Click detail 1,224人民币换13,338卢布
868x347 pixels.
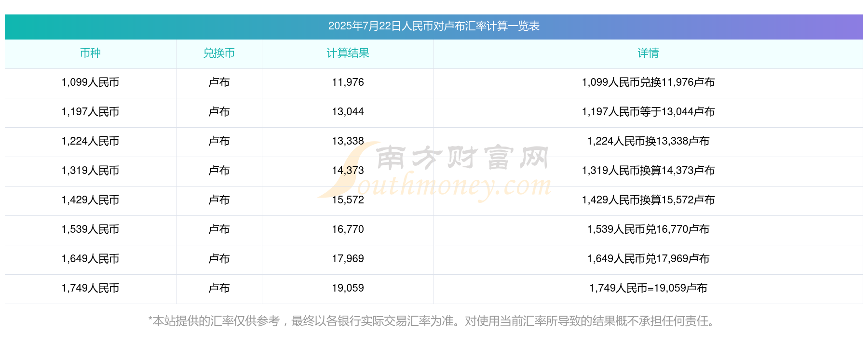click(648, 141)
